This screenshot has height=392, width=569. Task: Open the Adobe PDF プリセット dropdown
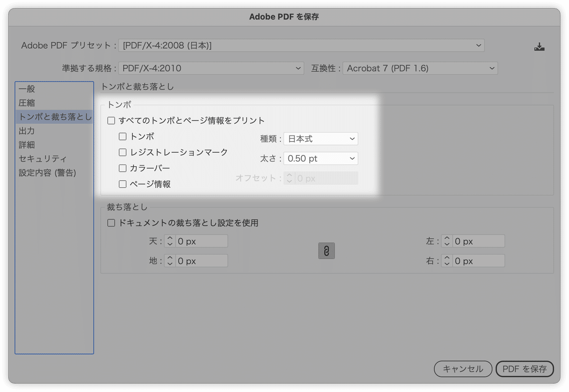[302, 46]
